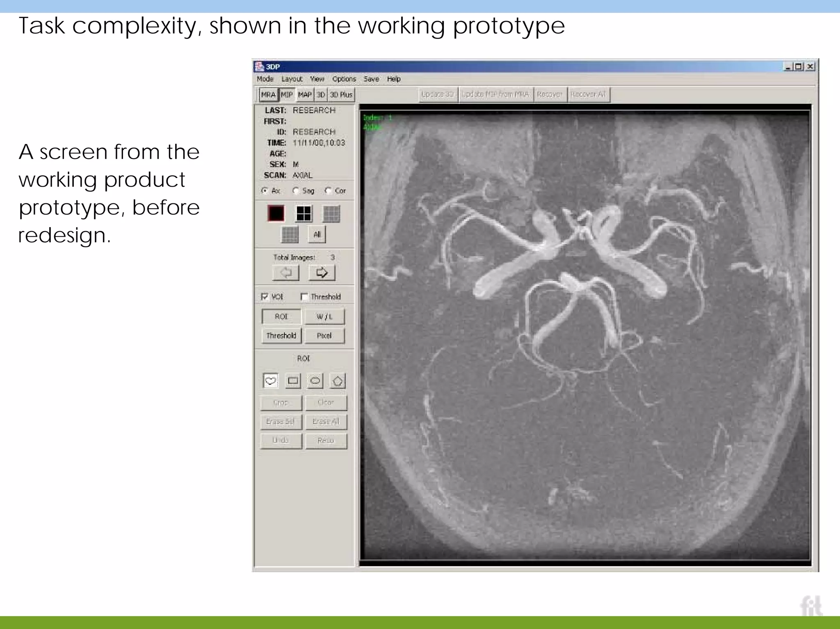
Task: Select the ellipse ROI tool
Action: pyautogui.click(x=315, y=381)
